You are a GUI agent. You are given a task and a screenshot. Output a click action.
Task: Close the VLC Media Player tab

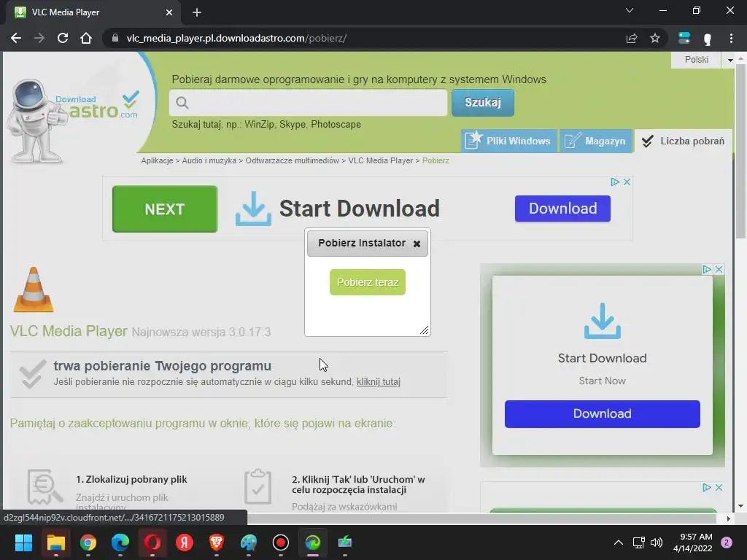[169, 12]
